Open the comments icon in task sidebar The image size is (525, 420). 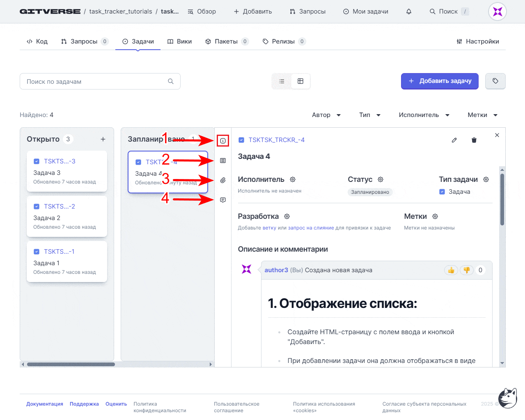[x=223, y=200]
